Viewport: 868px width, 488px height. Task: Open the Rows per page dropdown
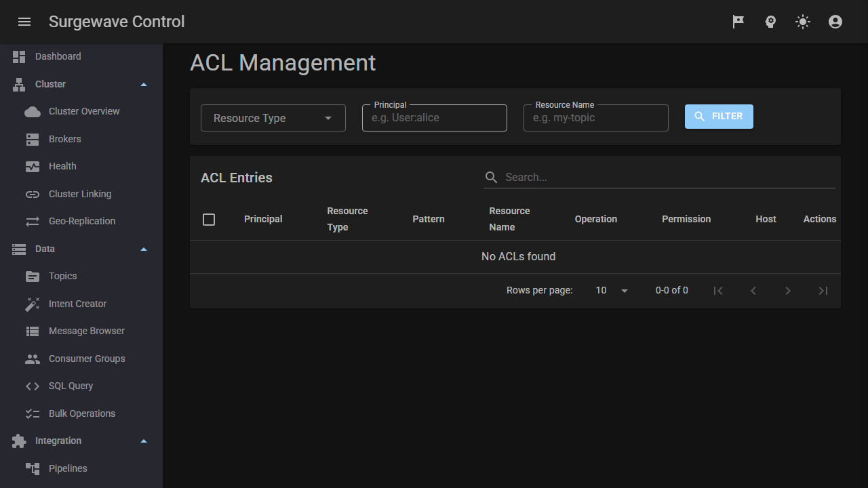pos(612,291)
